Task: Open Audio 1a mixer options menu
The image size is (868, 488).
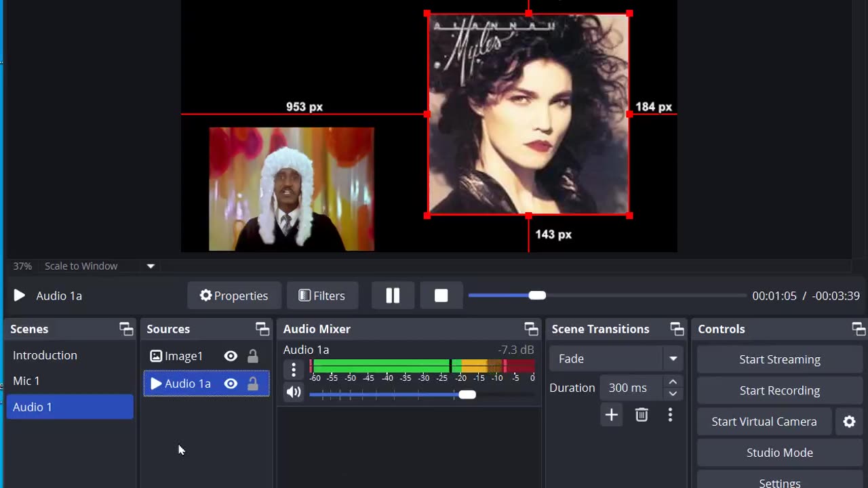Action: [x=294, y=369]
